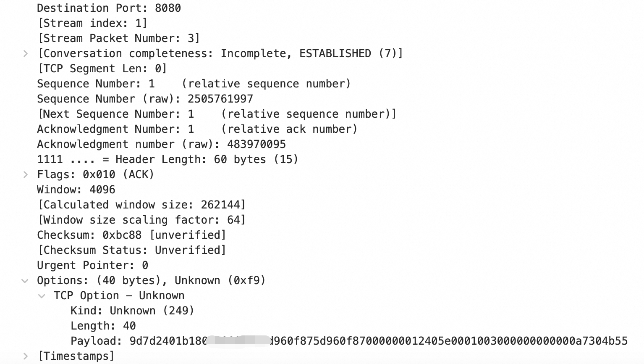This screenshot has height=364, width=644.
Task: Select the Stream index field
Action: coord(92,23)
